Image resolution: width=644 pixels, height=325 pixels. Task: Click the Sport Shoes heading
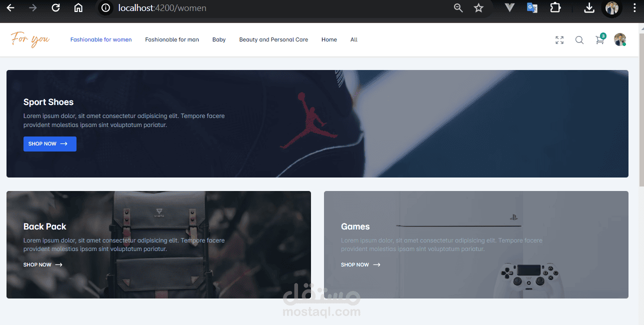click(x=48, y=102)
